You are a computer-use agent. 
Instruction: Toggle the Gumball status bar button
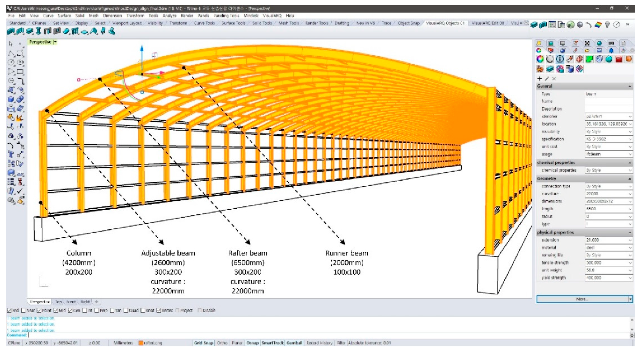point(294,343)
